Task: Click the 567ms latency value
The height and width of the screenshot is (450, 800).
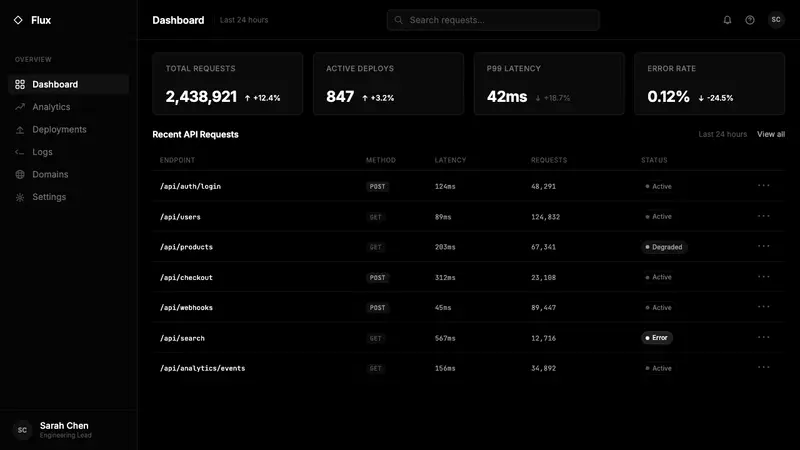Action: [445, 338]
